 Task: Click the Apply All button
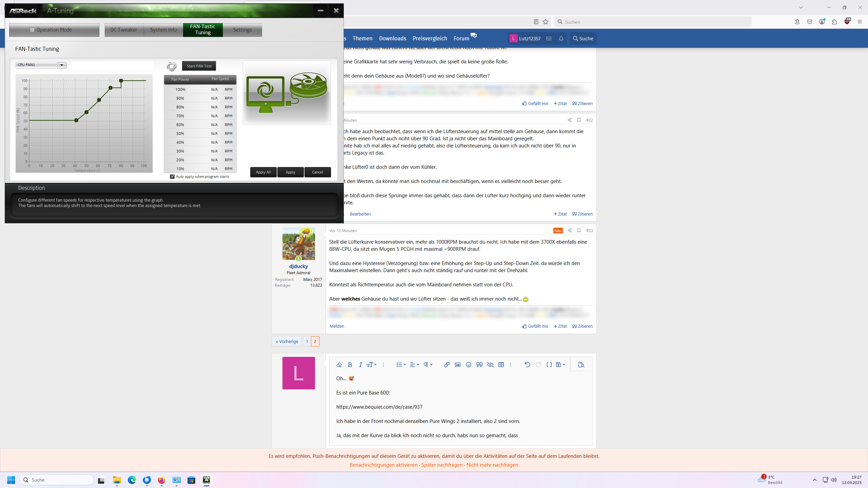263,172
